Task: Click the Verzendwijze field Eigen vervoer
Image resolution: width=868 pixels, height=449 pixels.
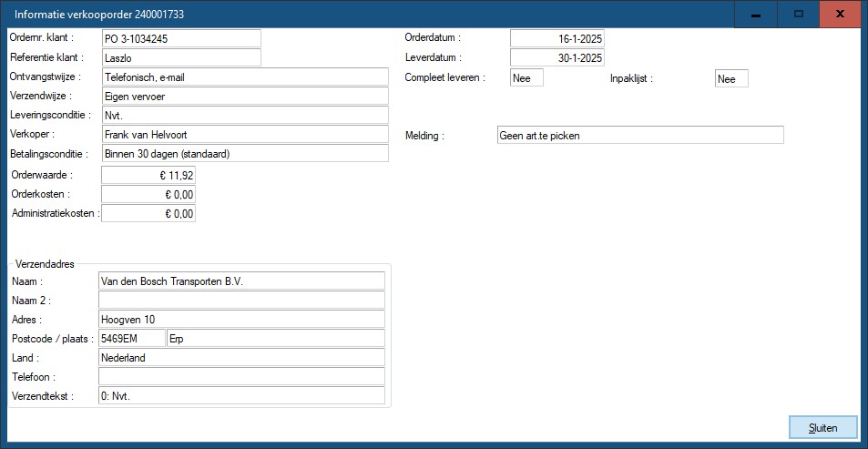Action: [x=245, y=96]
